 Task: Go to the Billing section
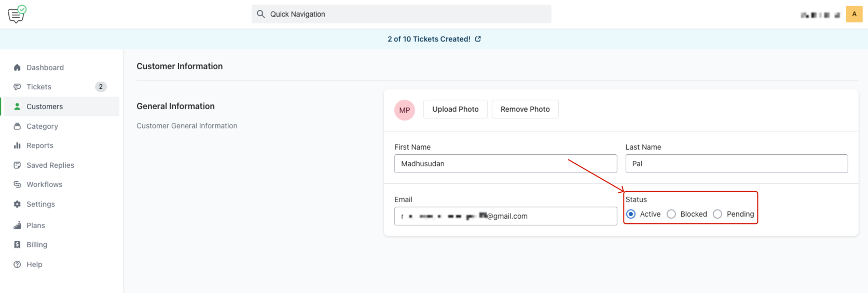pyautogui.click(x=36, y=245)
